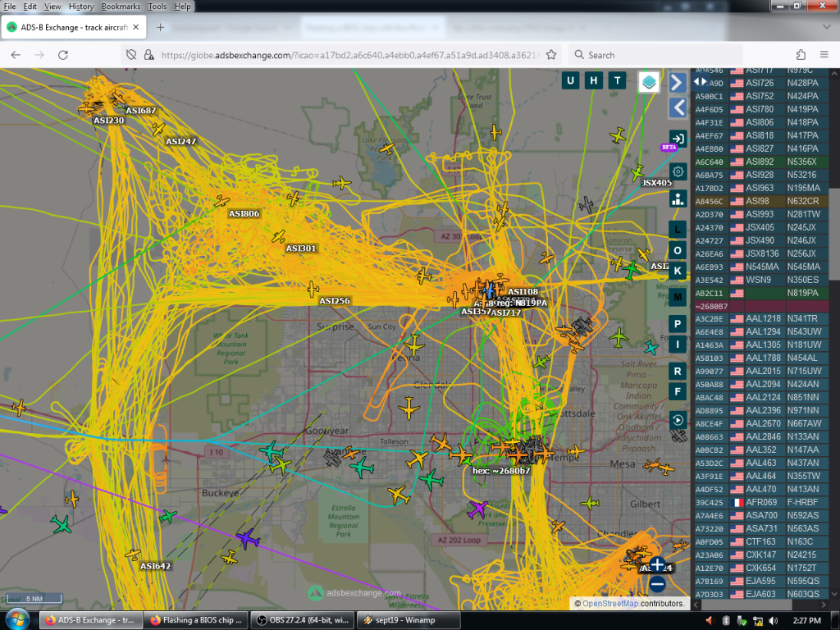Click the login arrow icon

[677, 139]
